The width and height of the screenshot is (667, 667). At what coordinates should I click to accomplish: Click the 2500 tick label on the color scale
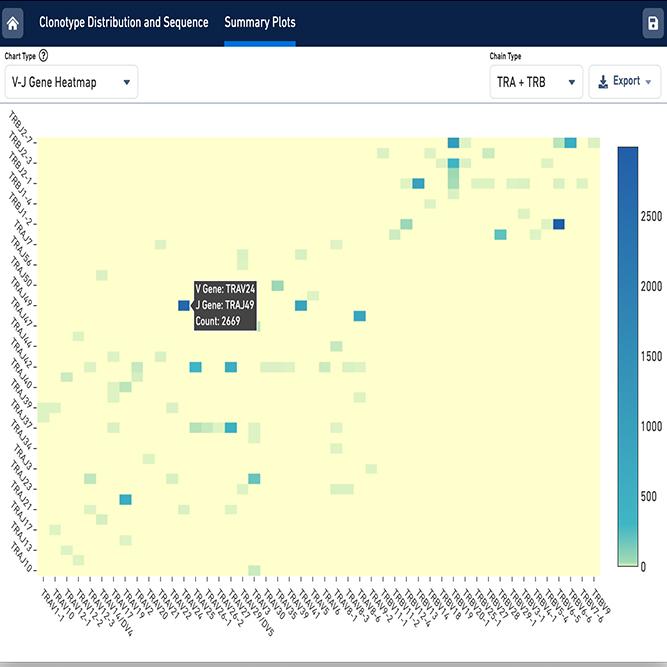[x=650, y=216]
